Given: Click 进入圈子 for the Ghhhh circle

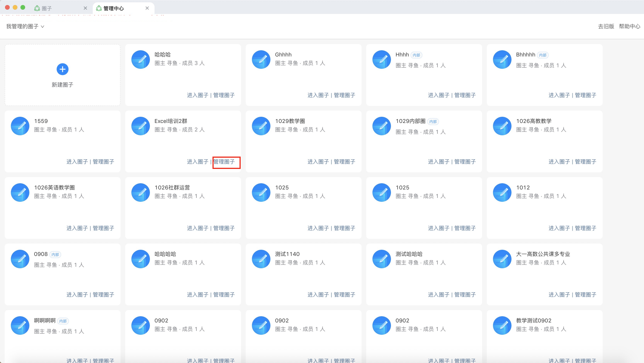Looking at the screenshot, I should click(318, 95).
